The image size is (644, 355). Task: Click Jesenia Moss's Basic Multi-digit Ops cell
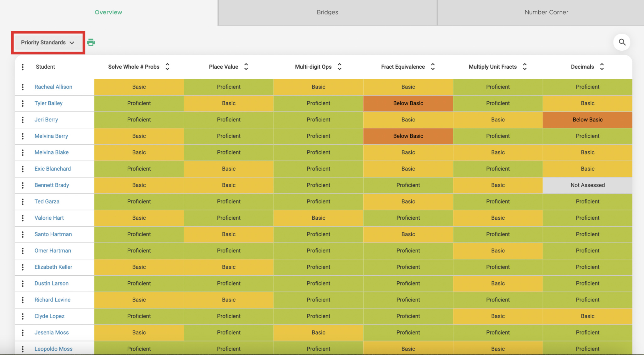[319, 332]
